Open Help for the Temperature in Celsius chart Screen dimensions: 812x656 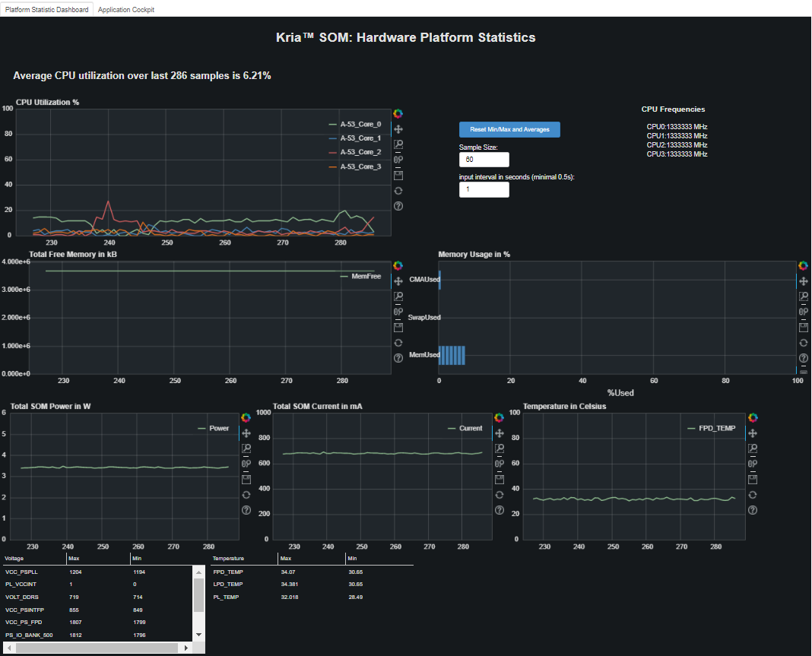tap(753, 510)
